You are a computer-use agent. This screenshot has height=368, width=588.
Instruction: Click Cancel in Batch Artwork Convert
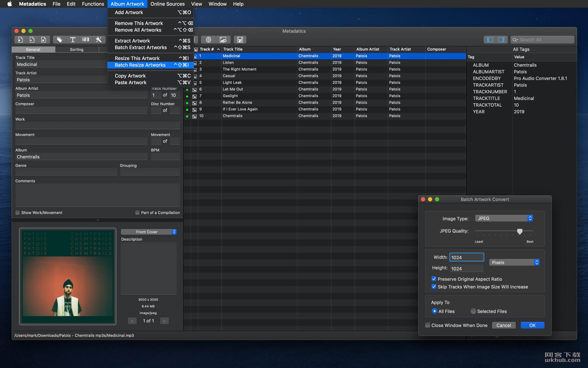pyautogui.click(x=504, y=325)
